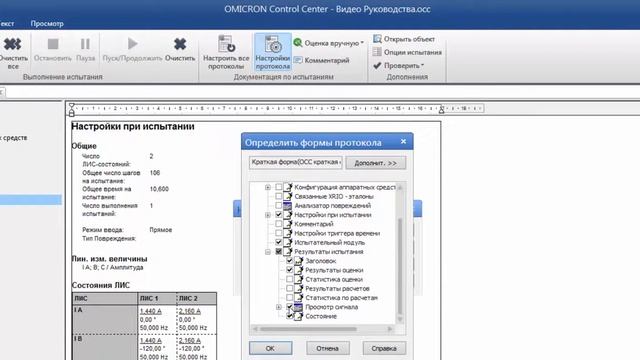Click the Очистить все icon
Viewport: 640px width, 360px height.
point(12,44)
